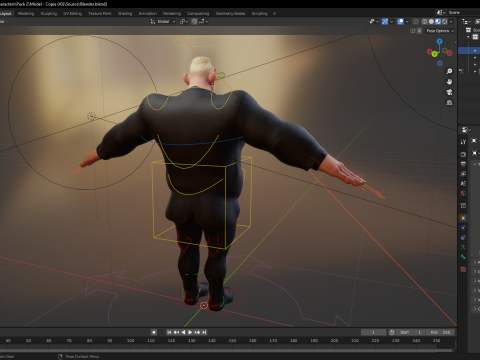Click the Start frame field

pyautogui.click(x=411, y=332)
